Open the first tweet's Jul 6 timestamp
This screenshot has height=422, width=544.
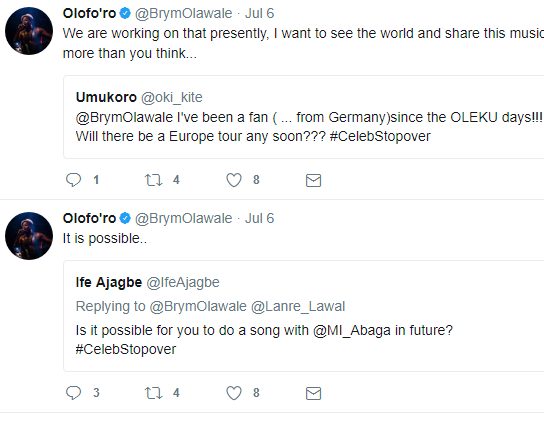coord(260,14)
